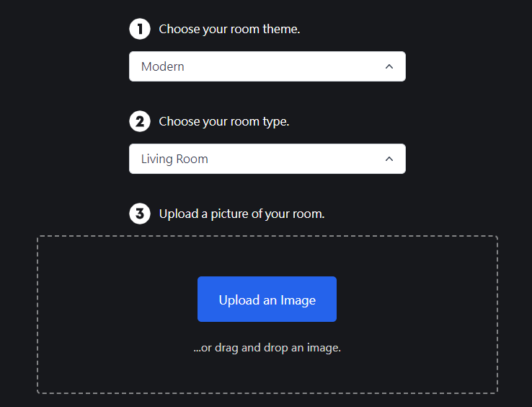Screen dimensions: 532x407
Task: Click the chevron arrow in the Living Room field
Action: (389, 159)
